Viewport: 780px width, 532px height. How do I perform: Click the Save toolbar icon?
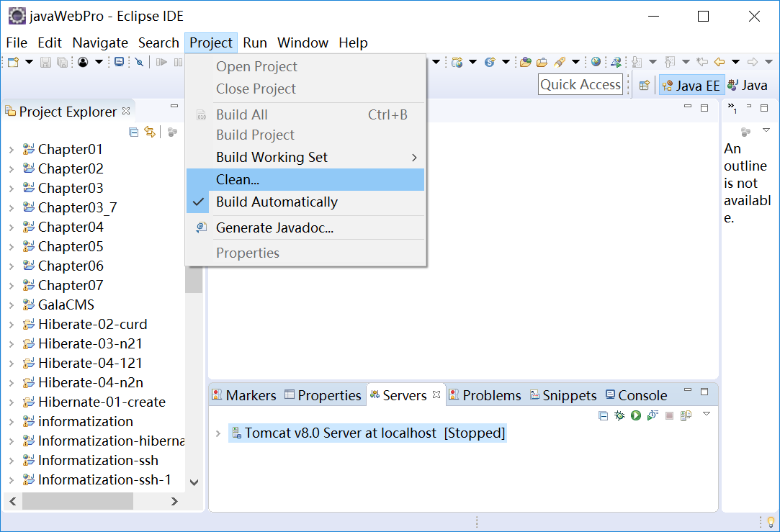[x=45, y=62]
